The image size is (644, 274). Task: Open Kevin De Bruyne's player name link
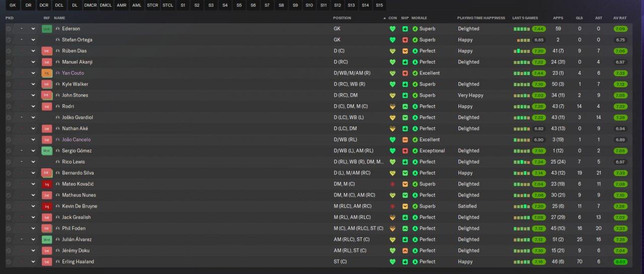point(79,206)
